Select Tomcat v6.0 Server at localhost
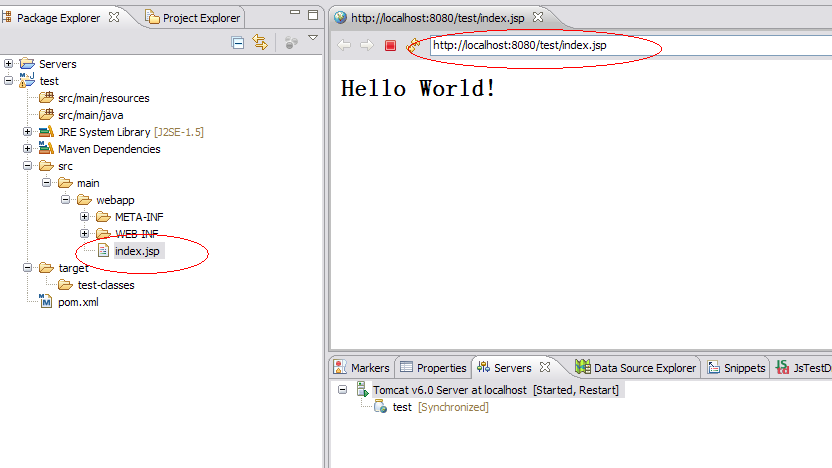This screenshot has height=468, width=832. pos(496,390)
